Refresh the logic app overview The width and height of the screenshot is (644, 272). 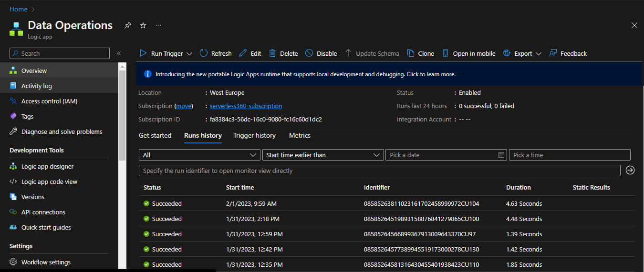(216, 53)
